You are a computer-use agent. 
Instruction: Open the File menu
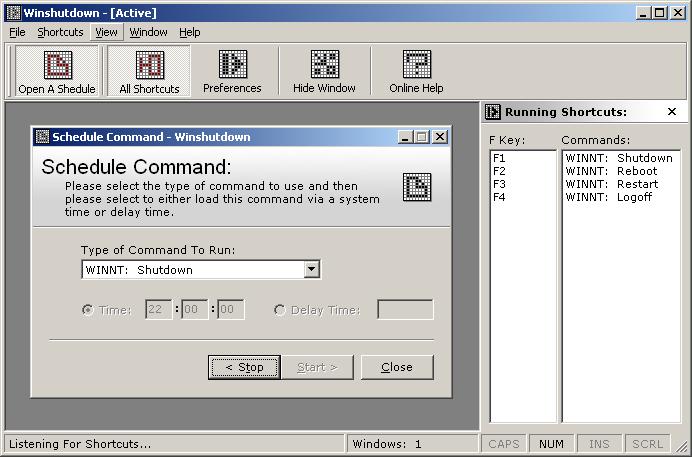(x=17, y=32)
